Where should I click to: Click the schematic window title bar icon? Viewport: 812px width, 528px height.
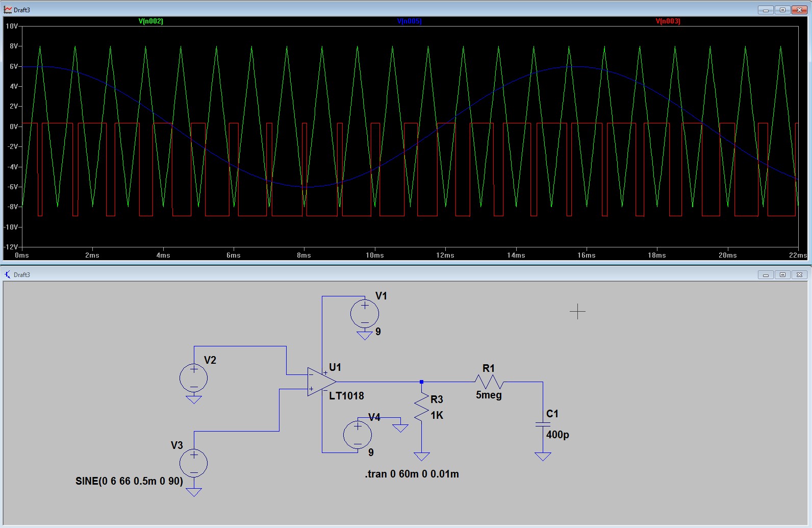point(8,274)
